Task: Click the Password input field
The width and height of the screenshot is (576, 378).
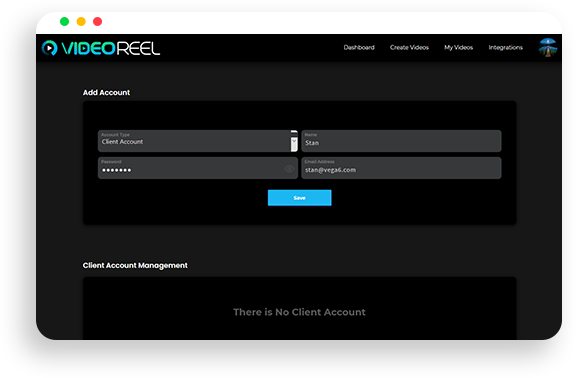Action: coord(198,168)
